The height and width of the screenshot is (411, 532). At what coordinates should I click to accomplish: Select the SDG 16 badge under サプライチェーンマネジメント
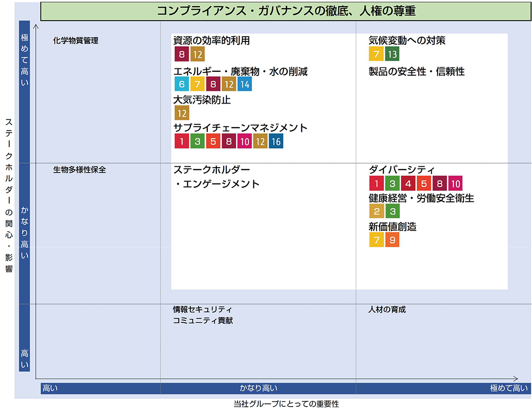pyautogui.click(x=276, y=141)
